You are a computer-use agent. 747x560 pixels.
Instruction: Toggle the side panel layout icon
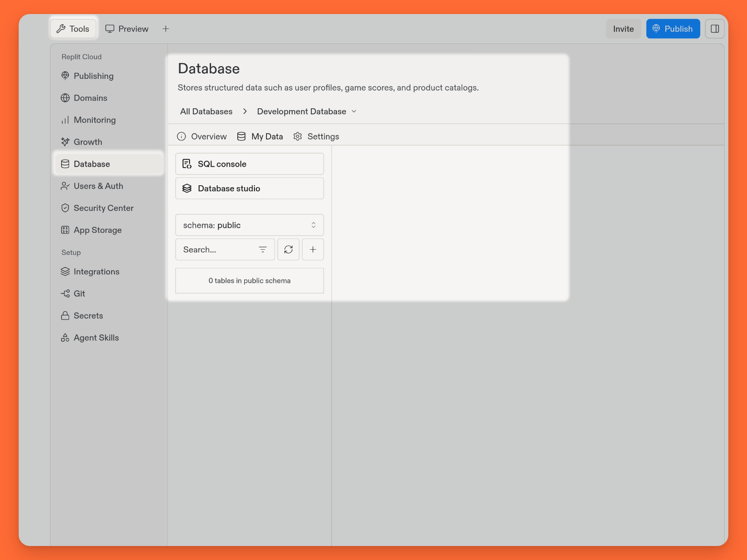[714, 29]
